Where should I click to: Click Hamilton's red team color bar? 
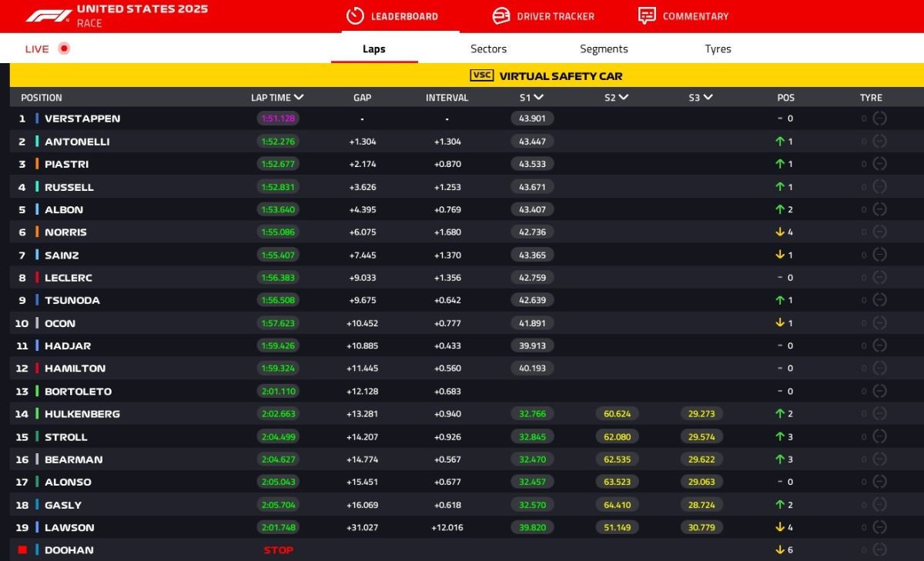[x=37, y=369]
